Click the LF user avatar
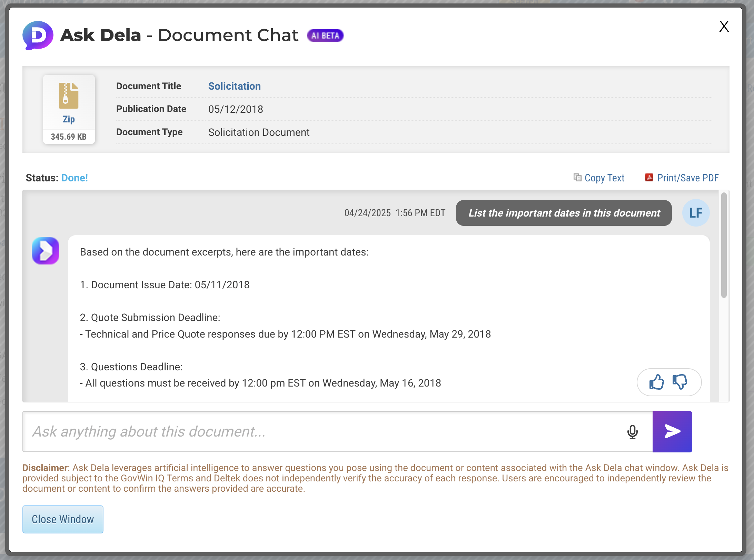 pyautogui.click(x=696, y=213)
